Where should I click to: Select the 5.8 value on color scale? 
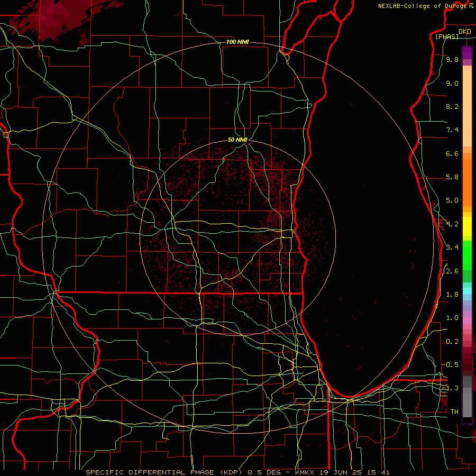point(452,177)
